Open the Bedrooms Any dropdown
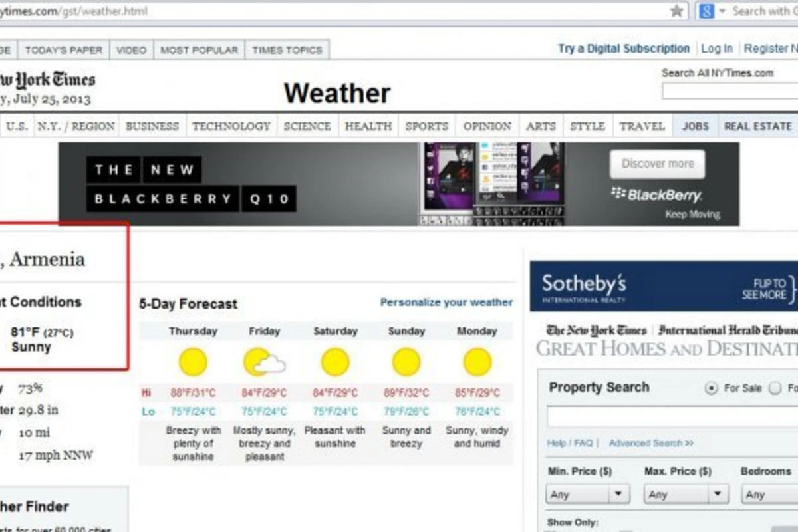The height and width of the screenshot is (532, 798). pyautogui.click(x=770, y=494)
